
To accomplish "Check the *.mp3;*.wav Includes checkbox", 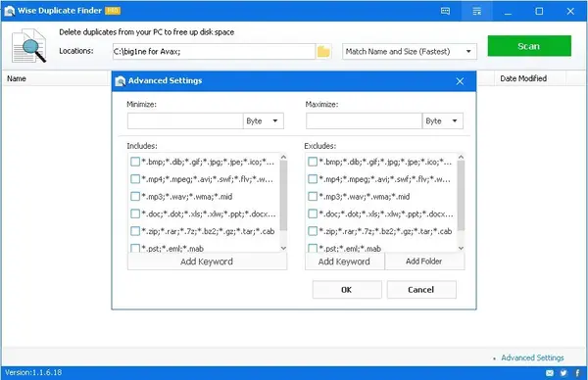I will tap(135, 197).
